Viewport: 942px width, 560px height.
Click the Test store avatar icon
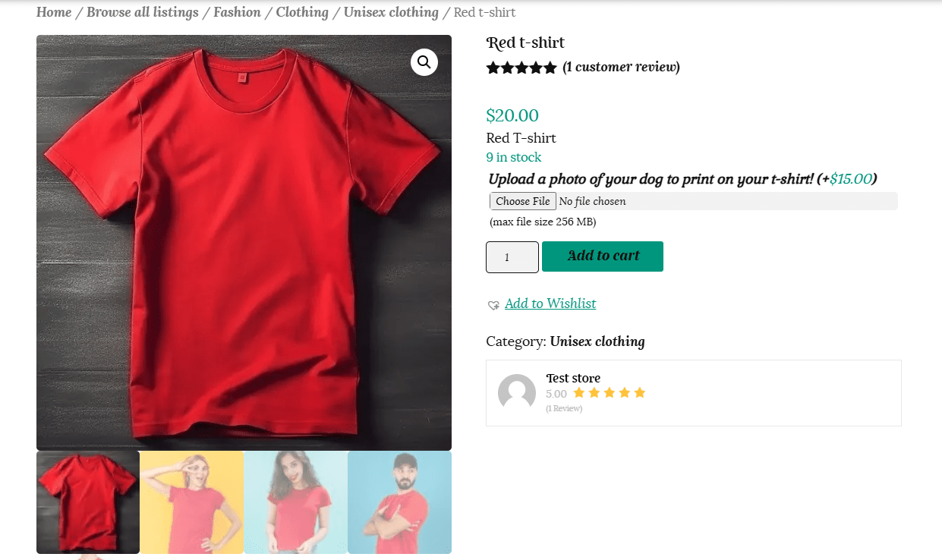(x=517, y=393)
